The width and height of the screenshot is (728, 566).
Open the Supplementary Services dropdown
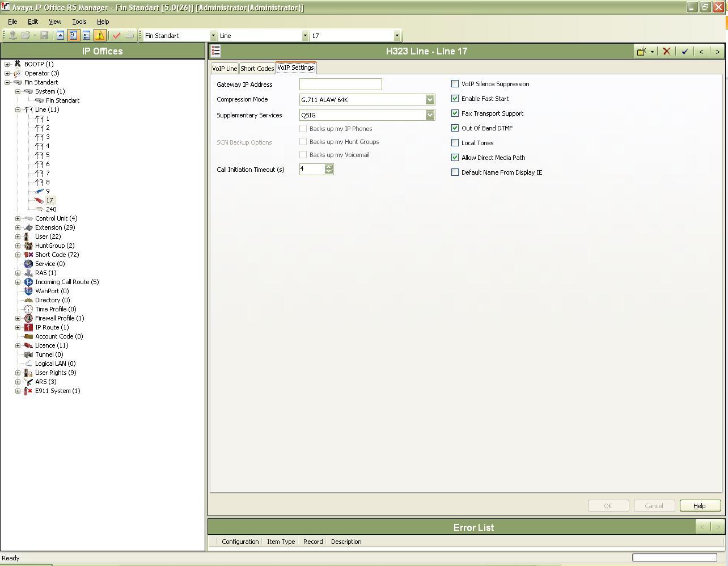(430, 115)
